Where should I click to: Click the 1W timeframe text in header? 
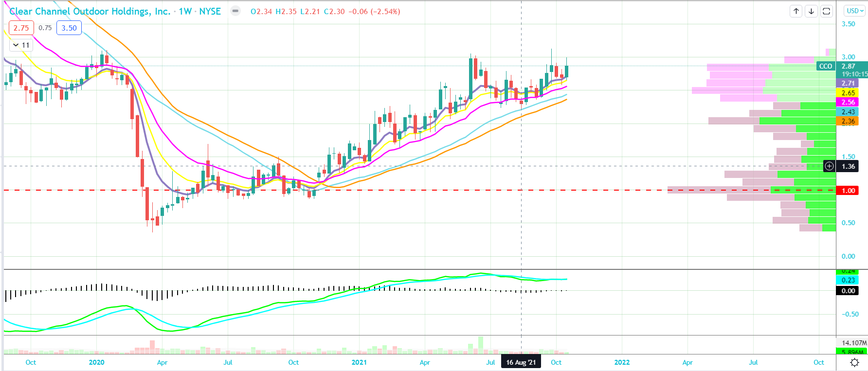(185, 11)
